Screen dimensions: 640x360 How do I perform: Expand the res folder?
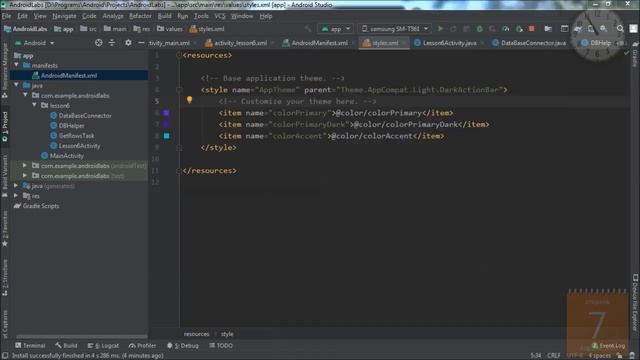coord(16,196)
